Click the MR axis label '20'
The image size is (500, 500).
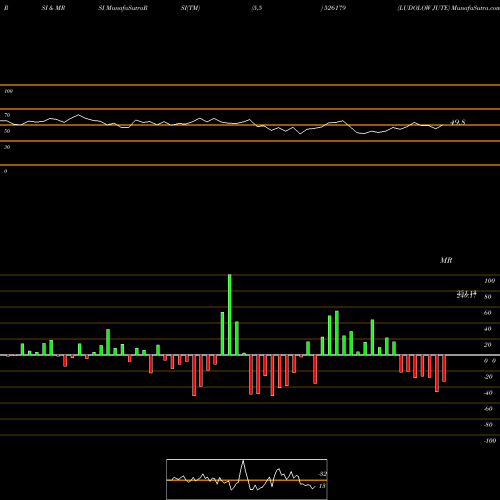click(x=488, y=345)
